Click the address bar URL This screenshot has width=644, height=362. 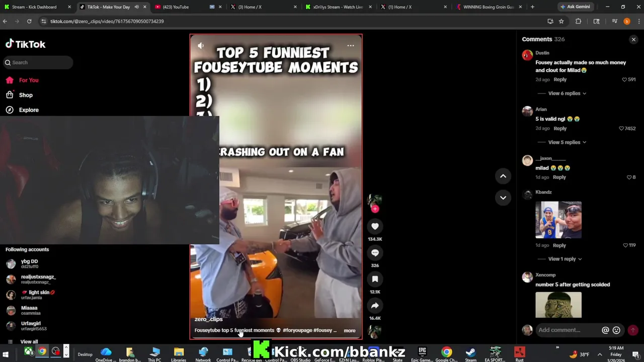[107, 21]
